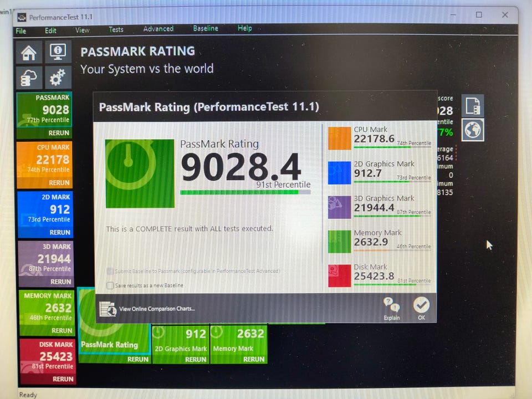Click the save results document icon
532x399 pixels.
pyautogui.click(x=473, y=106)
